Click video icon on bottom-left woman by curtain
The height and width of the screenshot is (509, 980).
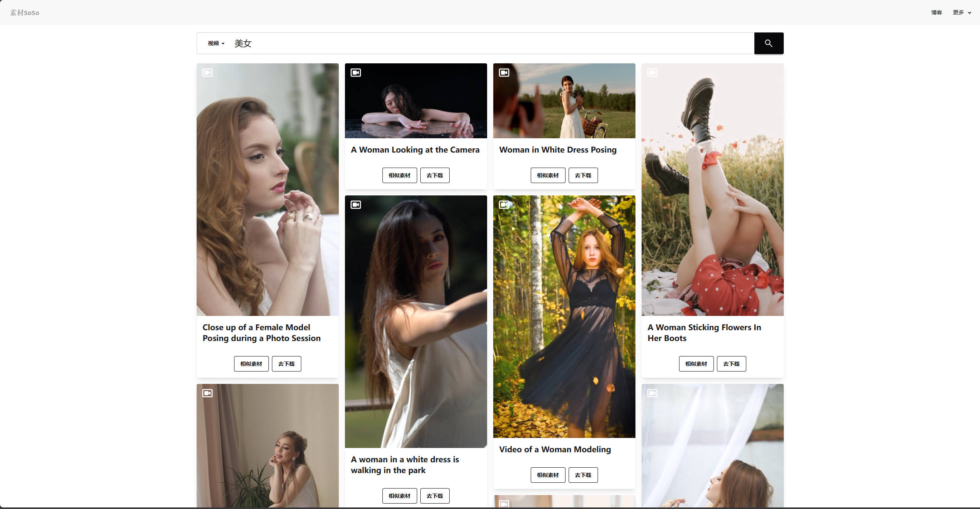207,393
